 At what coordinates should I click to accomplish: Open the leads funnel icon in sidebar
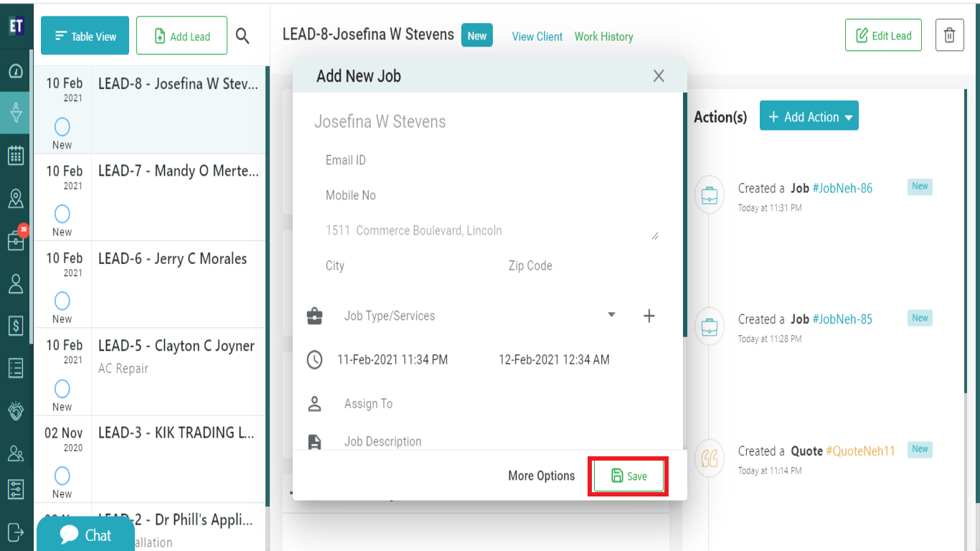(x=16, y=113)
